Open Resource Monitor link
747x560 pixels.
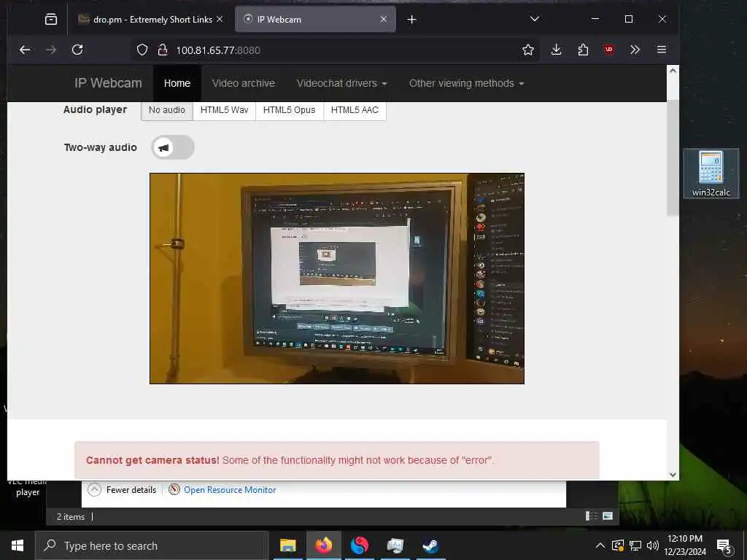[222, 489]
